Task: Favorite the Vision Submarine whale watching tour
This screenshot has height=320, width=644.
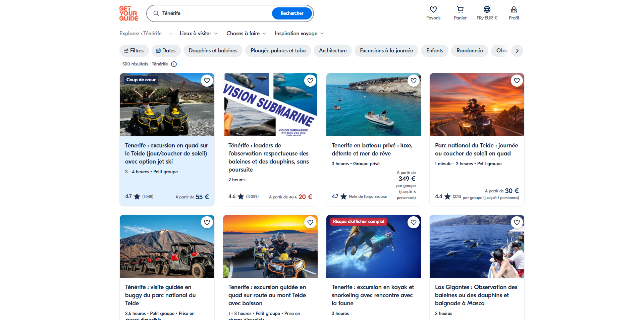Action: pyautogui.click(x=310, y=81)
